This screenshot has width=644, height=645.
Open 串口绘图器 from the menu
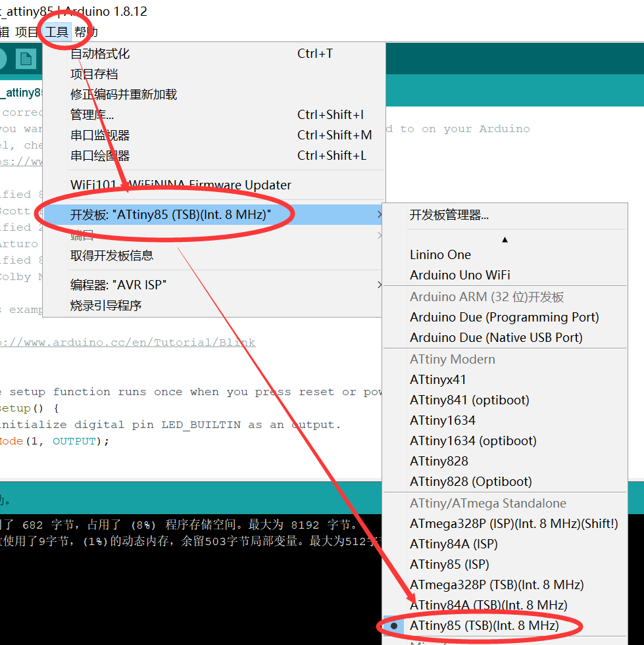[214, 155]
